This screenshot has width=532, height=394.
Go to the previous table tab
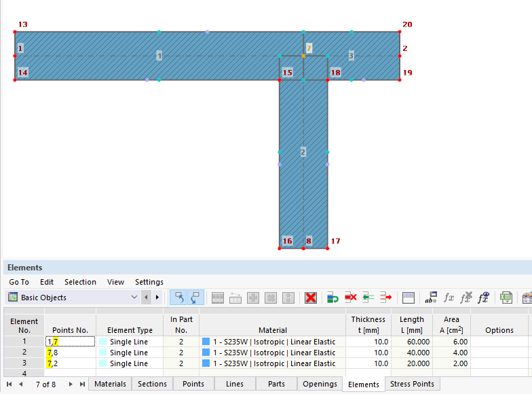click(21, 384)
